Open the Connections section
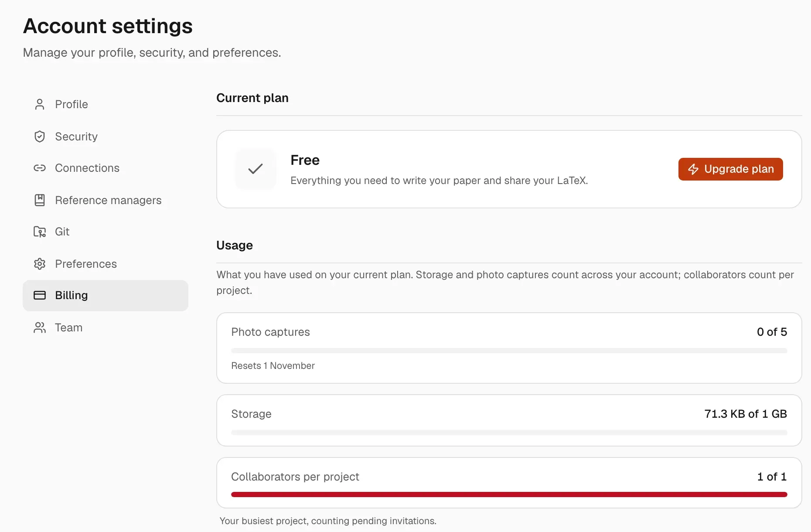Image resolution: width=811 pixels, height=532 pixels. pos(106,168)
